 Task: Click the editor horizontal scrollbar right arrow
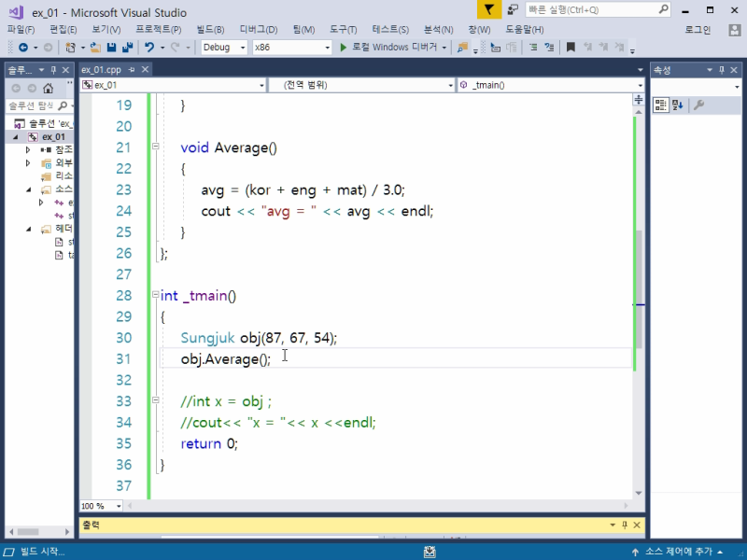[626, 506]
